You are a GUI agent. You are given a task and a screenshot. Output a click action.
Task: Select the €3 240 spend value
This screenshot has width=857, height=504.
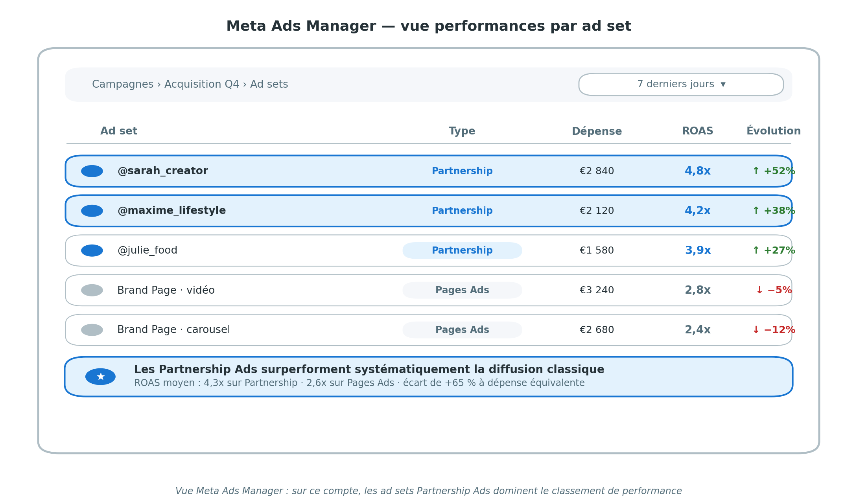coord(597,290)
